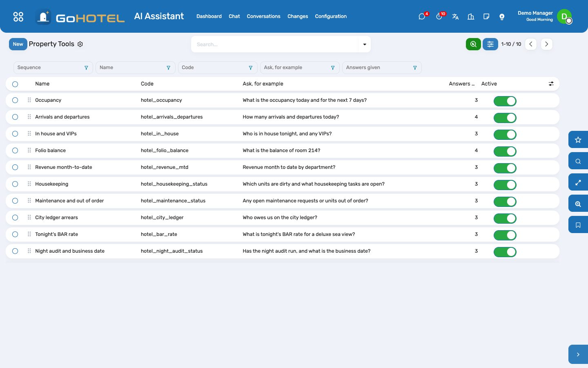Open the Sequence filter dropdown

pos(53,67)
